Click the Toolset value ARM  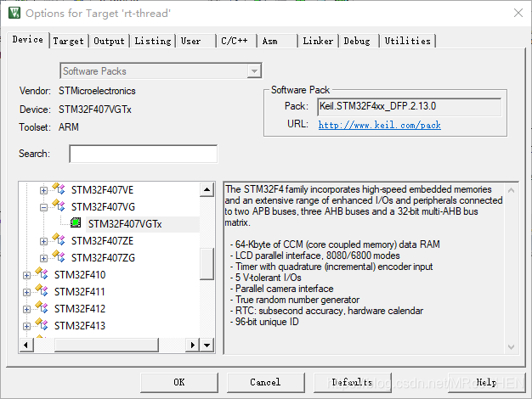point(69,127)
